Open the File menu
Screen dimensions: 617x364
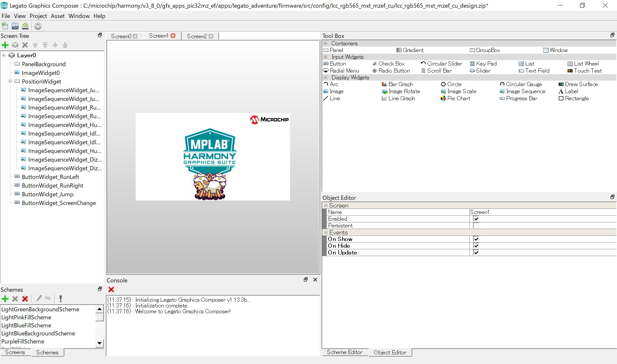click(x=6, y=16)
